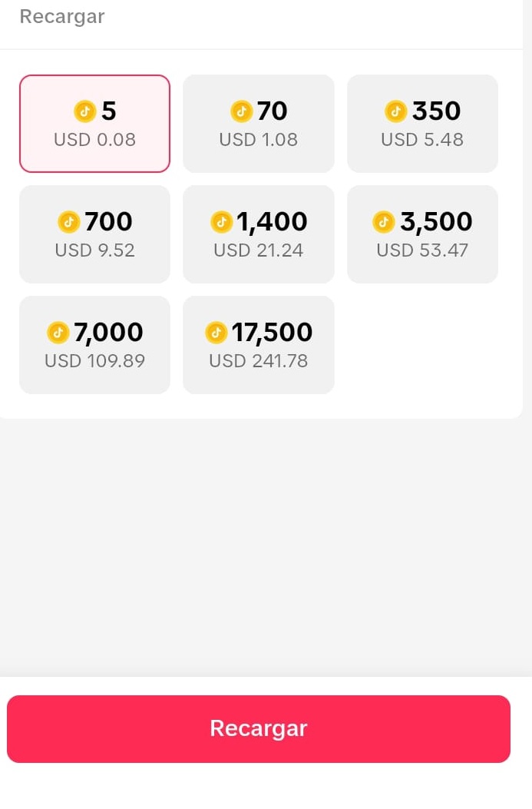
Task: Click the USD 0.08 price label
Action: 94,140
